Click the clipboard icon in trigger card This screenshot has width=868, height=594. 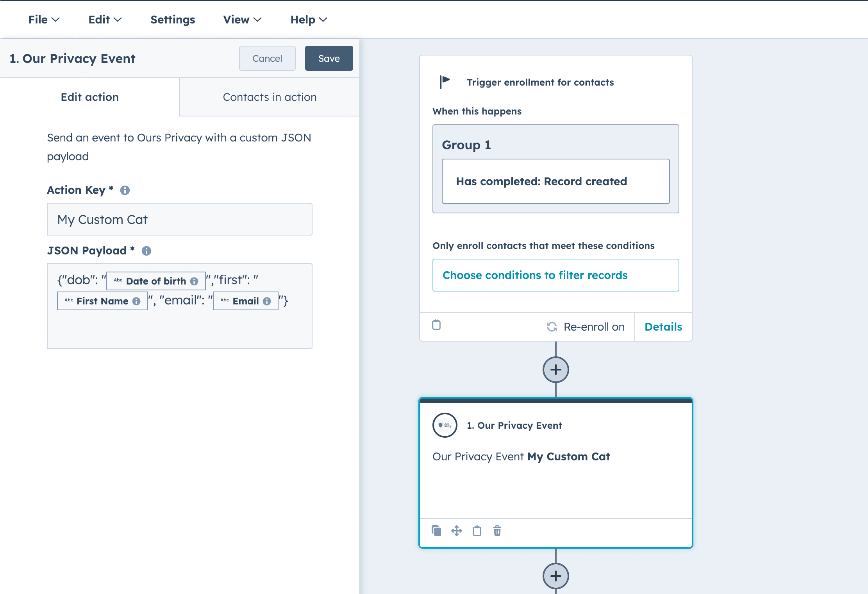pos(436,325)
